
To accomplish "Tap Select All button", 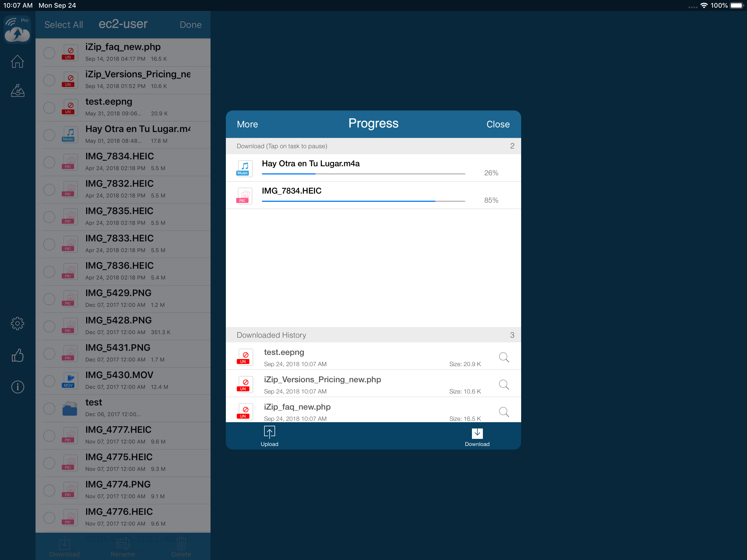I will [x=63, y=25].
